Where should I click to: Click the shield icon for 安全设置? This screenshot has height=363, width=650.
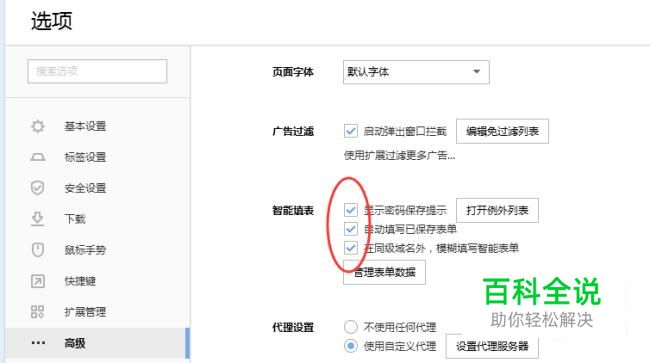[38, 188]
